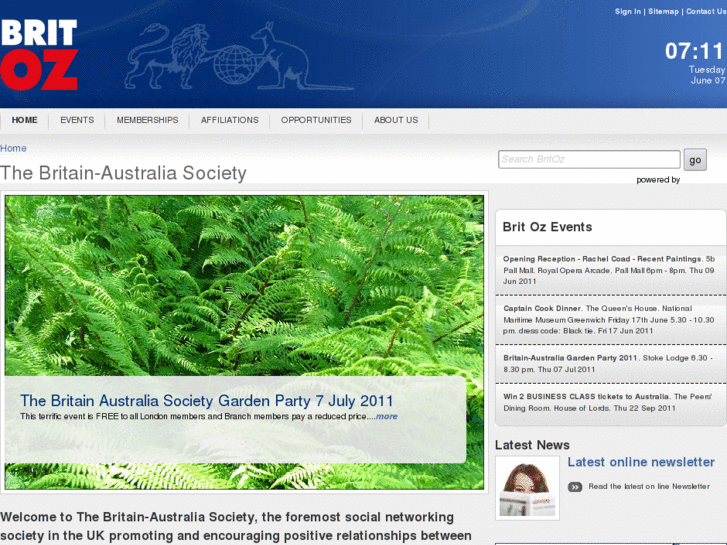Viewport: 727px width, 545px height.
Task: Open the Garden Party 7 July 2011 headline
Action: coord(207,401)
